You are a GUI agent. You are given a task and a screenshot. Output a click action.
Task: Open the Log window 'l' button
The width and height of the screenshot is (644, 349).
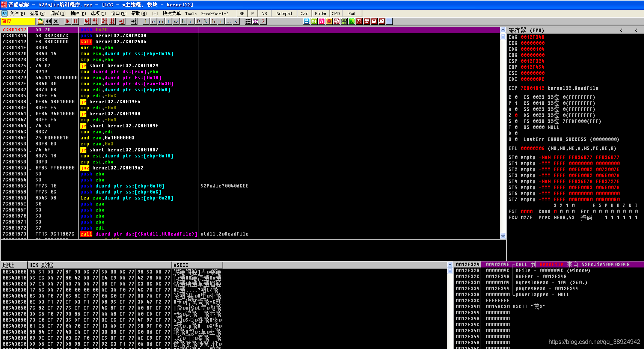point(146,21)
